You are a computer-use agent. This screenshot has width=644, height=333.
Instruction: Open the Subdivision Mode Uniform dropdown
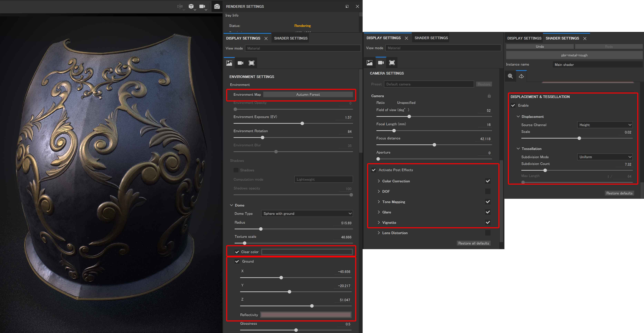point(605,157)
